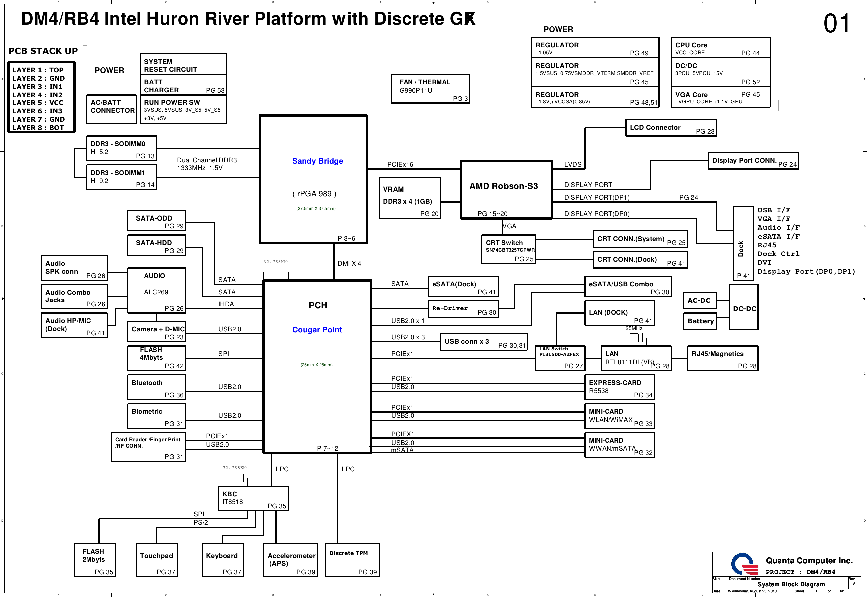Click the AC-DC block
The width and height of the screenshot is (868, 599).
tap(700, 301)
